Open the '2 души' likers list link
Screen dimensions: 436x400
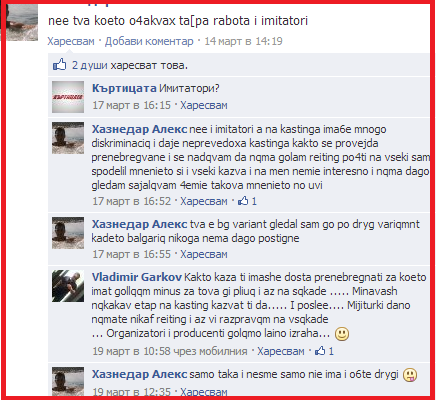pos(90,65)
